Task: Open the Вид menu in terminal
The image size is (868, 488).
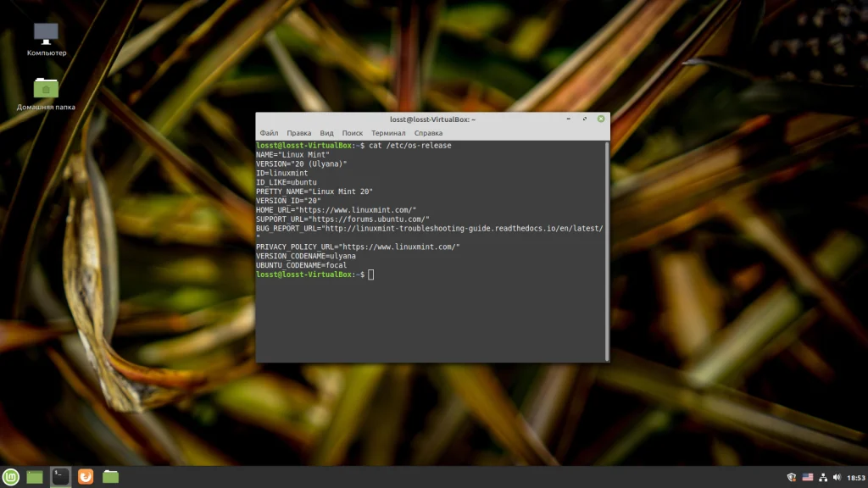Action: (x=326, y=133)
